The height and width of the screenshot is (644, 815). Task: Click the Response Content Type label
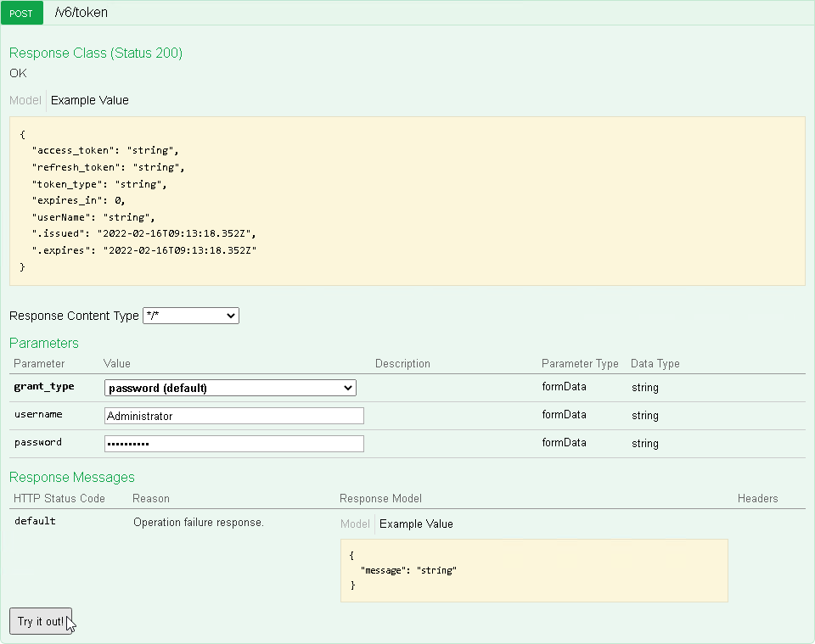pos(74,316)
